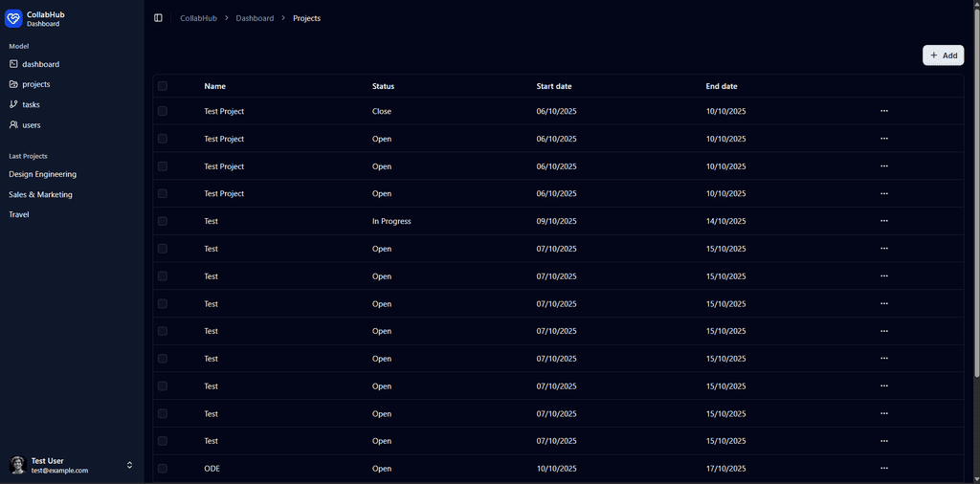Click the projects folder icon

[13, 84]
